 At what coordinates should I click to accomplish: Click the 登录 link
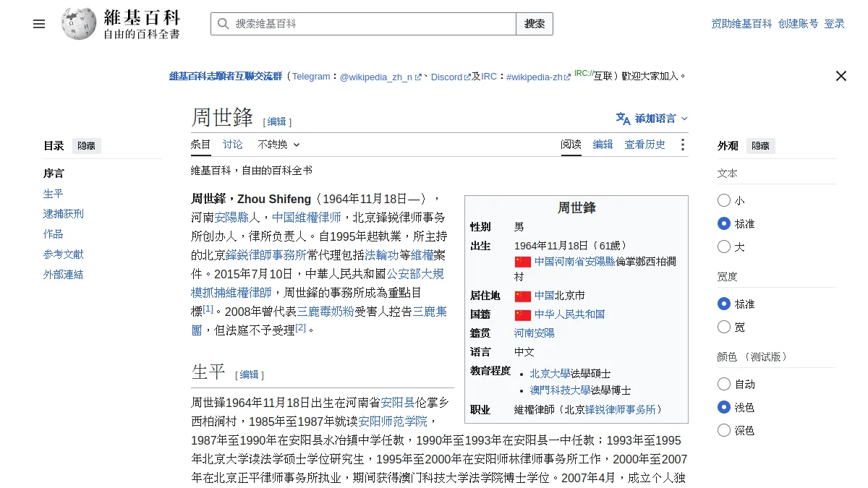point(834,24)
